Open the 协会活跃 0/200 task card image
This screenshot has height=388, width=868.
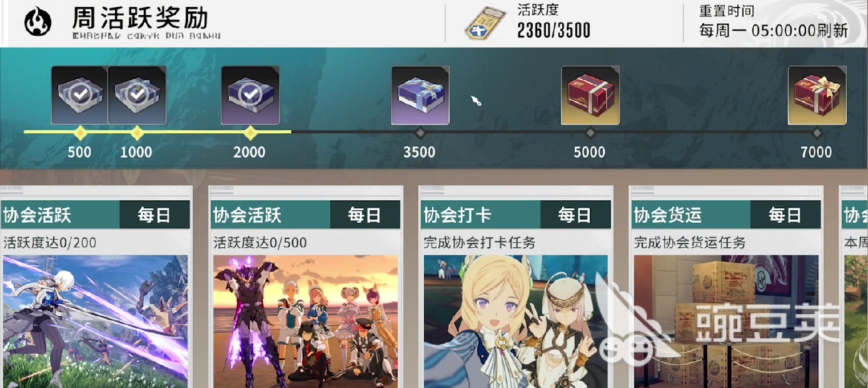point(96,322)
